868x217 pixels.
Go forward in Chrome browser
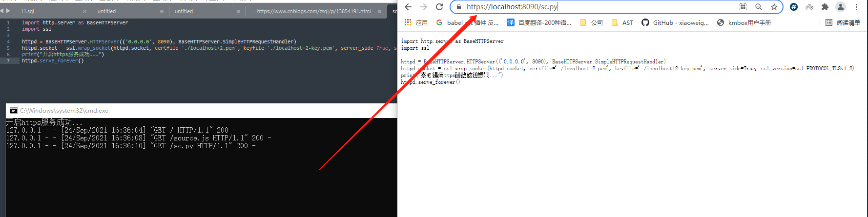click(x=424, y=7)
